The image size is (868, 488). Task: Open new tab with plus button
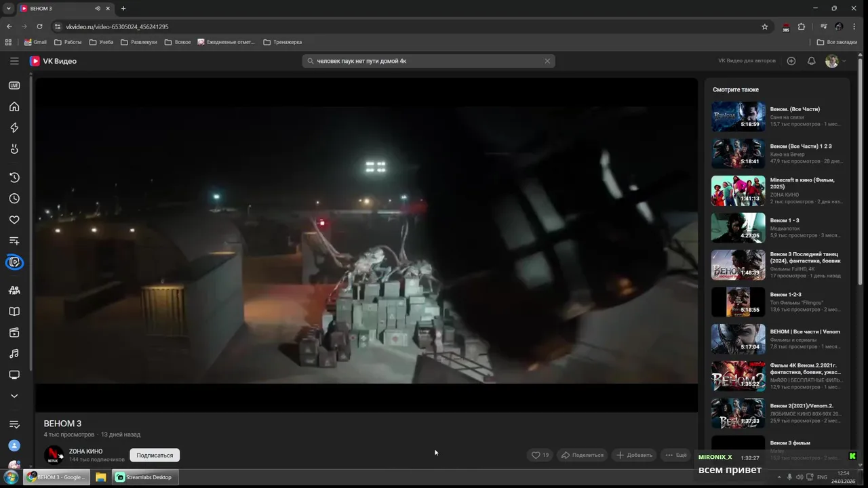tap(123, 8)
